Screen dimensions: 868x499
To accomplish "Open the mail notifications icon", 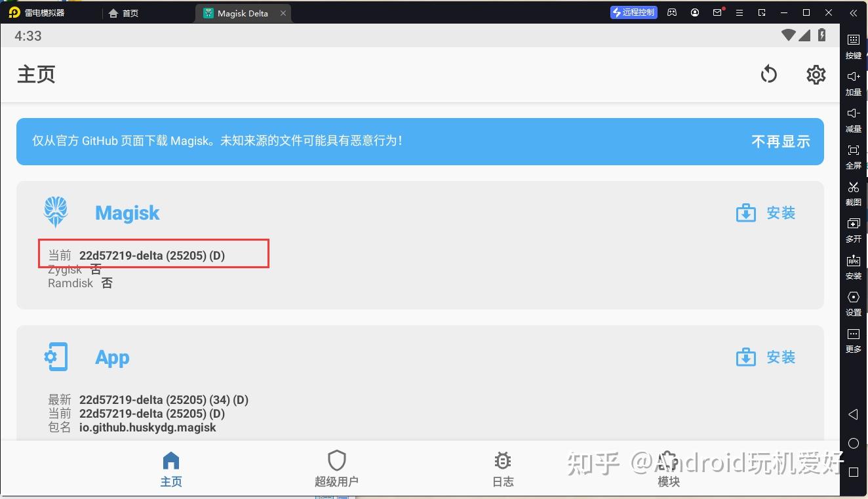I will coord(718,12).
